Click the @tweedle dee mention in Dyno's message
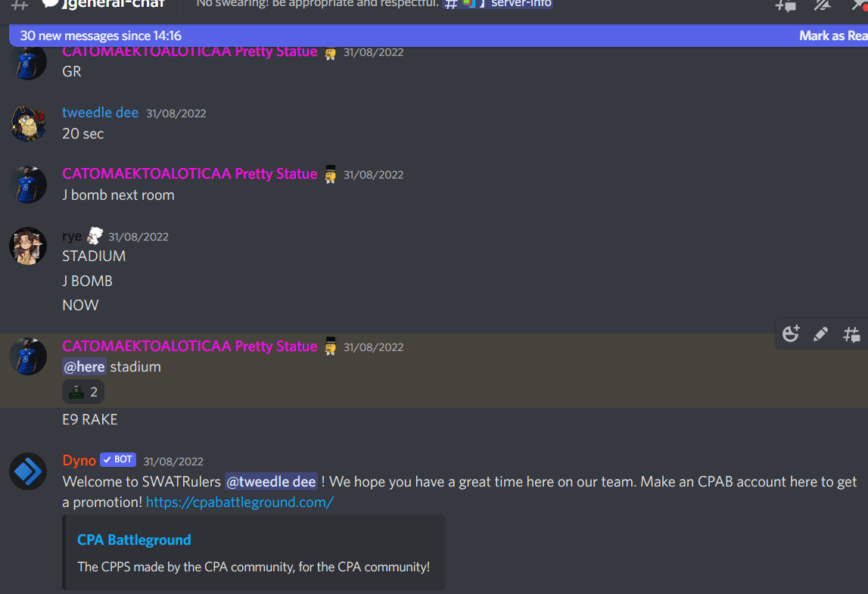The image size is (868, 594). coord(271,481)
